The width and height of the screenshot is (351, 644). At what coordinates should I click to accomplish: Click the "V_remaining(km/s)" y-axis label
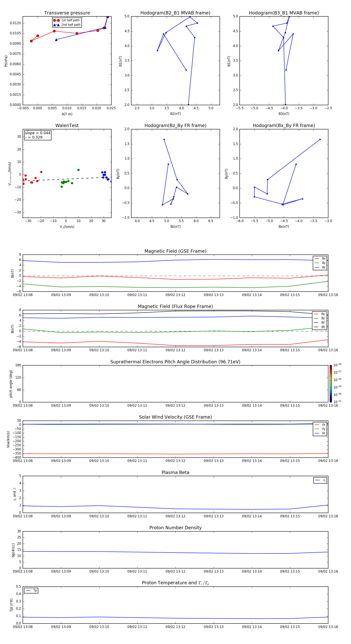pyautogui.click(x=10, y=173)
